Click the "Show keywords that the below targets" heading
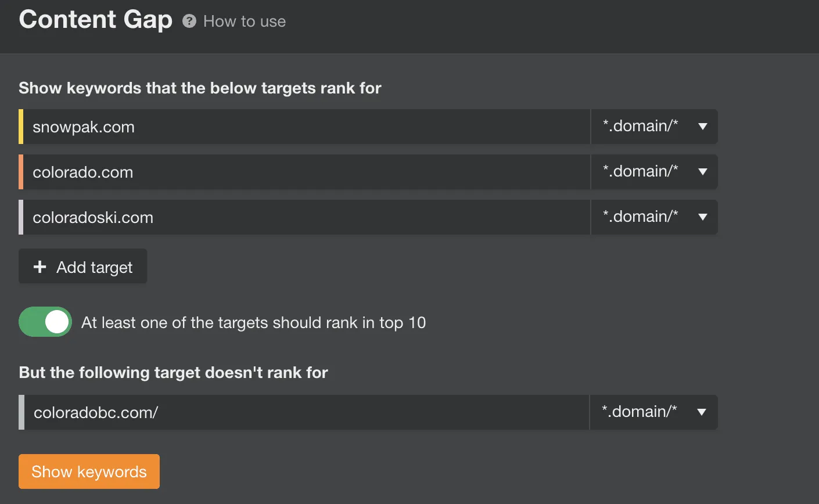The image size is (819, 504). point(200,88)
